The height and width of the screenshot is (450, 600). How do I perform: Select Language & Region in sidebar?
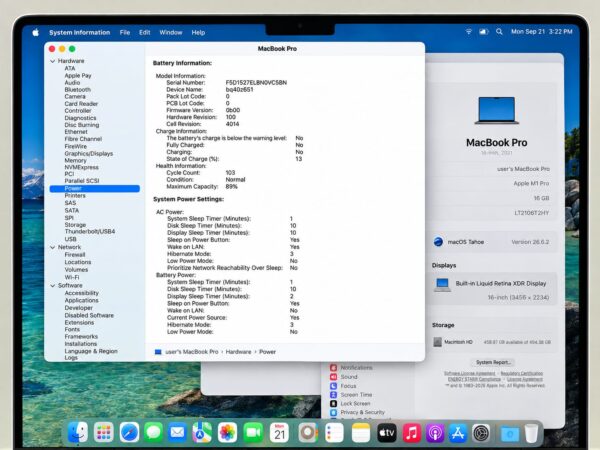click(x=91, y=351)
